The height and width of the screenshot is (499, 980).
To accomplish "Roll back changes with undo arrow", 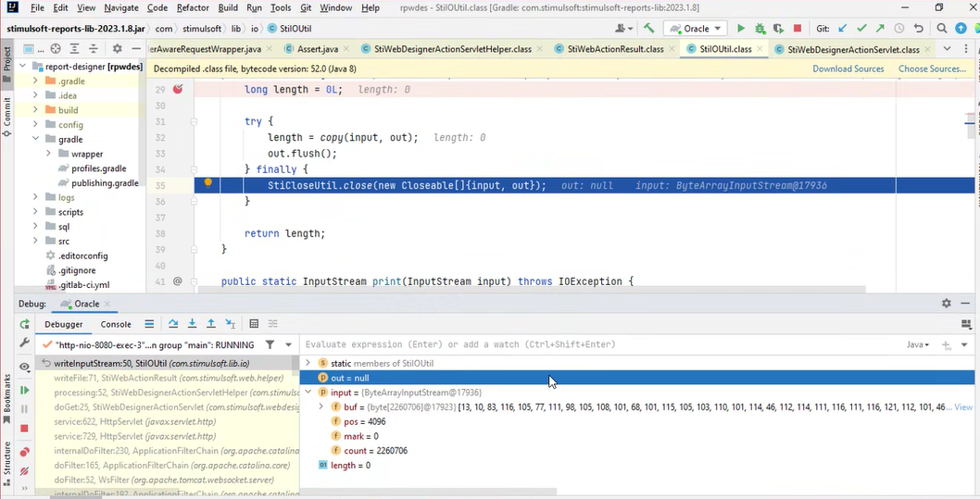I will pyautogui.click(x=918, y=28).
